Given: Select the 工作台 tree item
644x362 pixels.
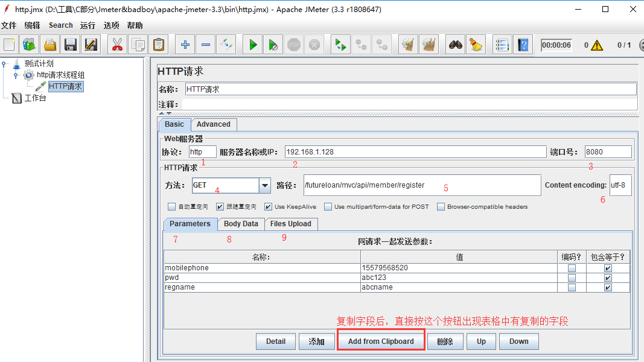Looking at the screenshot, I should pyautogui.click(x=35, y=98).
